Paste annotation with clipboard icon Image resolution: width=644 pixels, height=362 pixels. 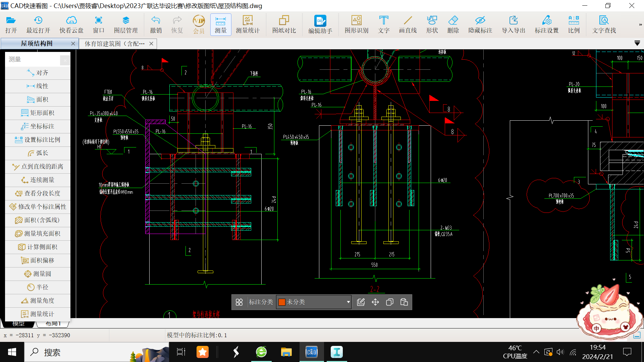(x=404, y=302)
